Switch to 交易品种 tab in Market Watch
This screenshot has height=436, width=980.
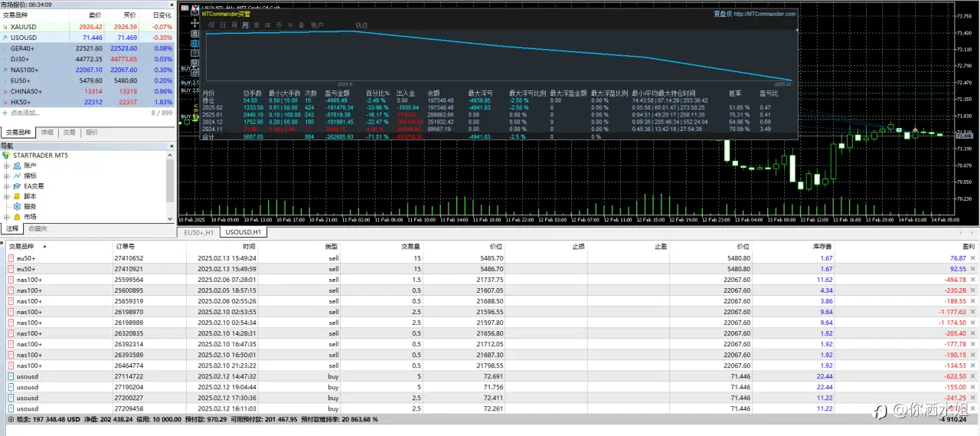18,133
